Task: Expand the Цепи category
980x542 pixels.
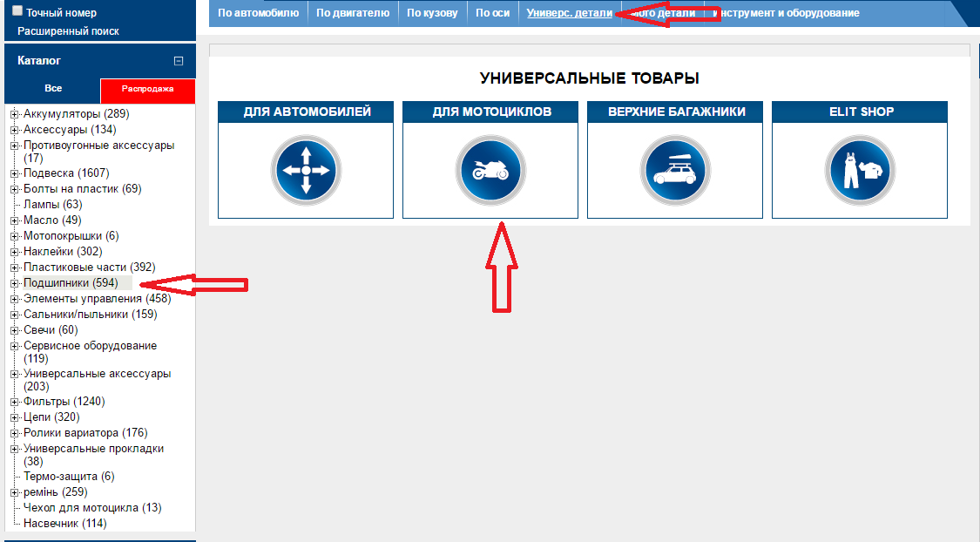Action: 14,417
